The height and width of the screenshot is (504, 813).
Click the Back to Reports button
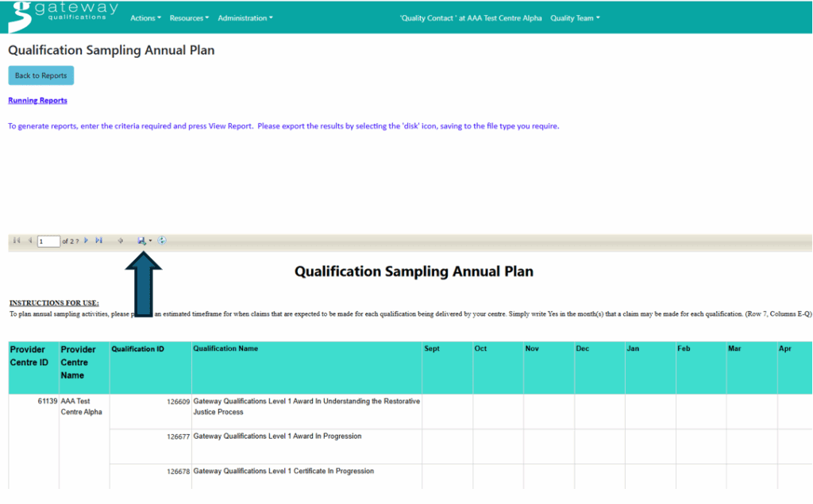pyautogui.click(x=41, y=75)
